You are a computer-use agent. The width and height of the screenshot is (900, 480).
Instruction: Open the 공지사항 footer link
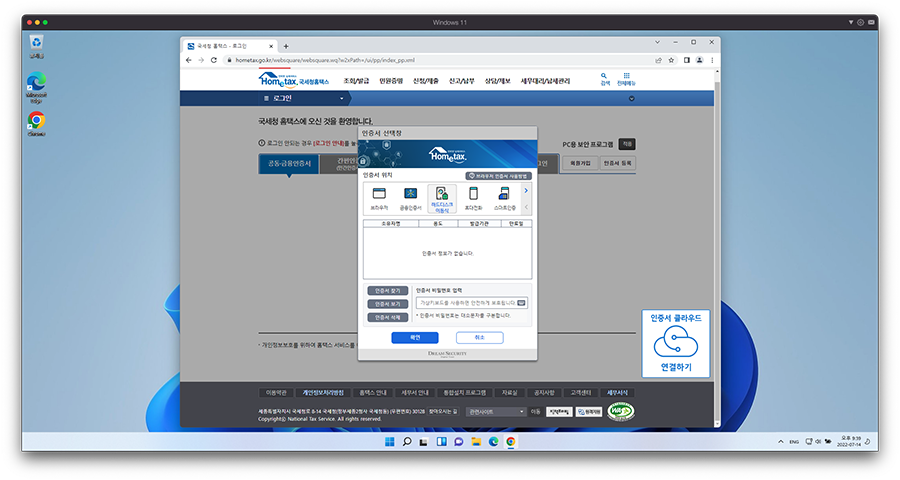point(544,393)
